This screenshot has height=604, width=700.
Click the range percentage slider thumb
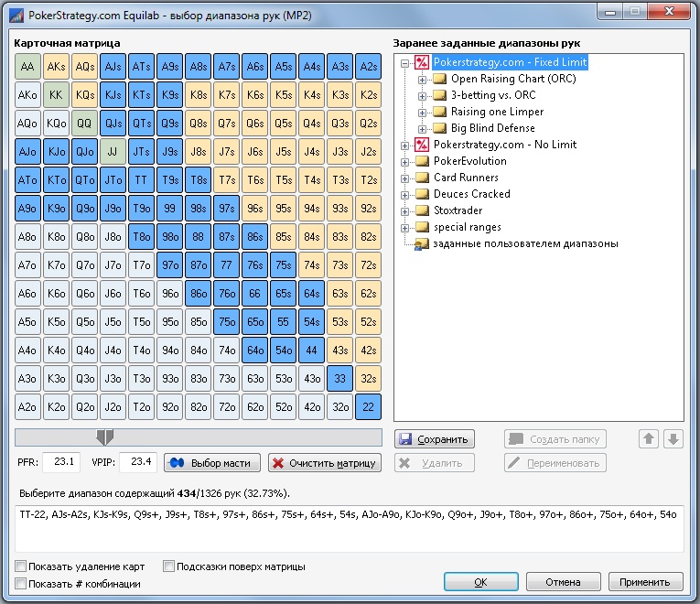[105, 437]
